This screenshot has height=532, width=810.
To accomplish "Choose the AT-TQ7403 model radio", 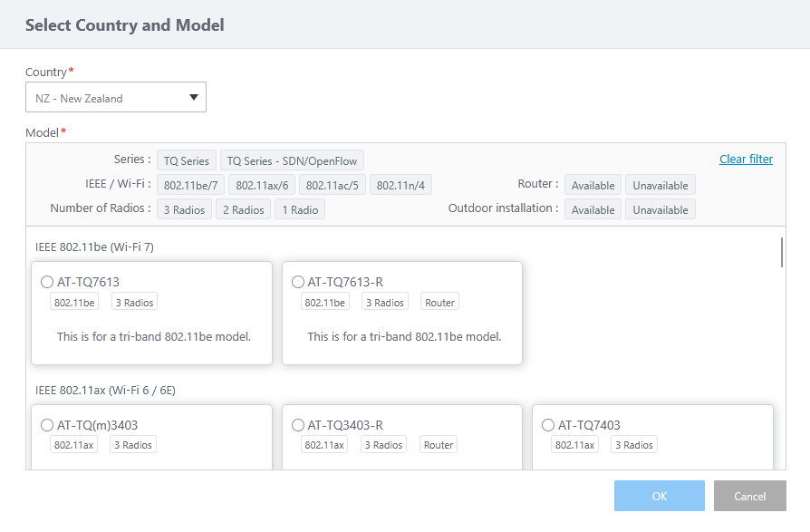I will (x=548, y=424).
